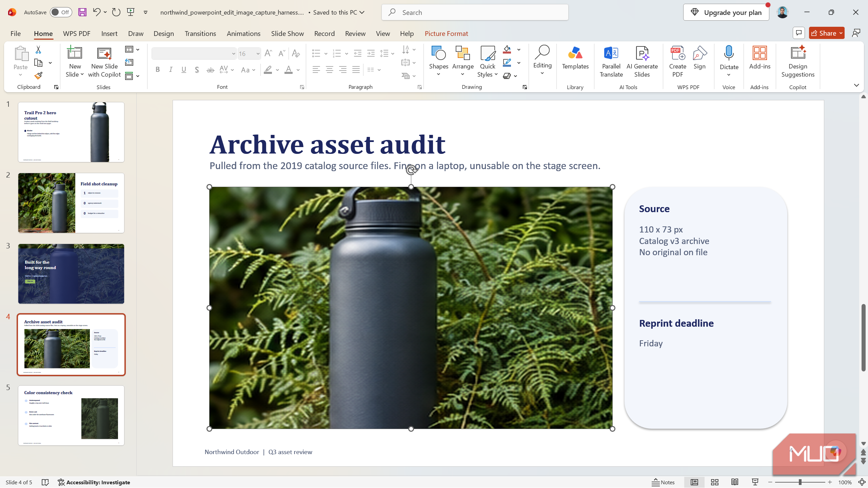Switch to Slide Sorter view
This screenshot has height=488, width=868.
point(715,482)
